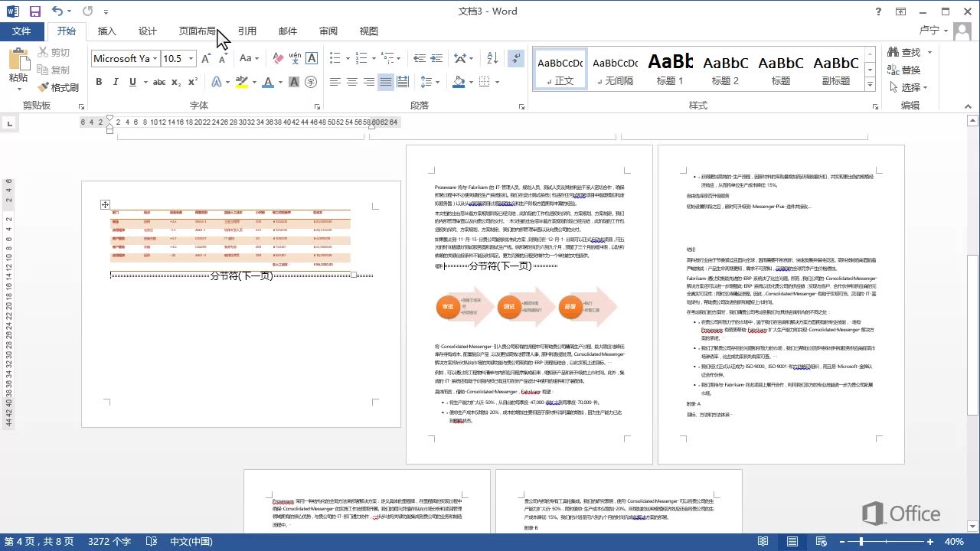
Task: Switch to Page Layout (页面布局) tab
Action: (198, 31)
